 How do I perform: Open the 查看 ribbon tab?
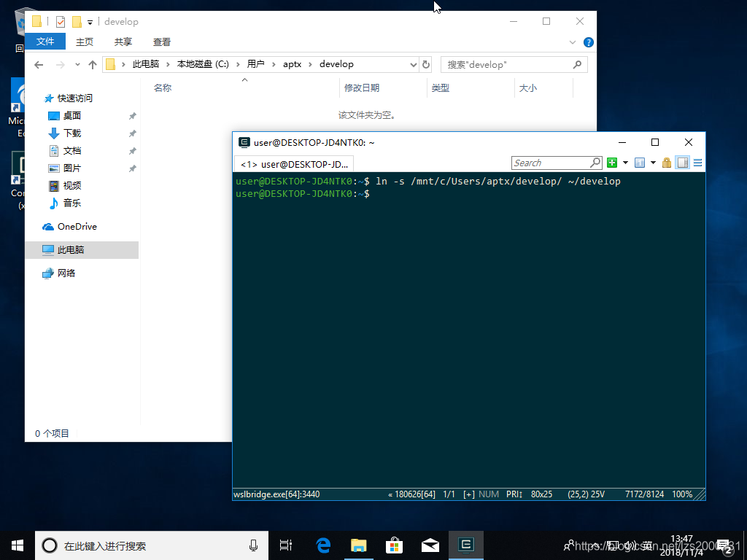161,42
